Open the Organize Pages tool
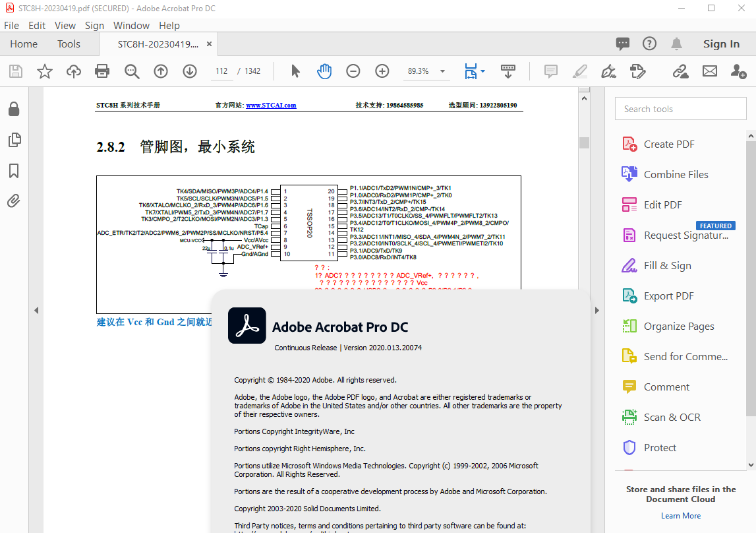This screenshot has width=756, height=533. tap(679, 327)
